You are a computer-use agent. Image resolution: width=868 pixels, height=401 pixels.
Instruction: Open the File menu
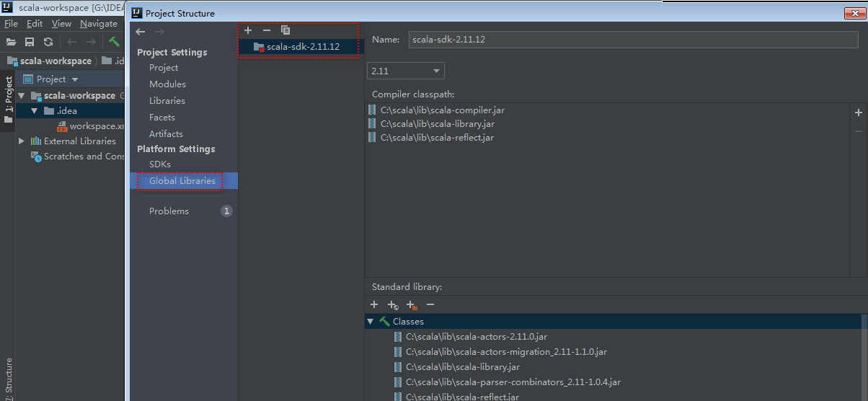(x=11, y=24)
